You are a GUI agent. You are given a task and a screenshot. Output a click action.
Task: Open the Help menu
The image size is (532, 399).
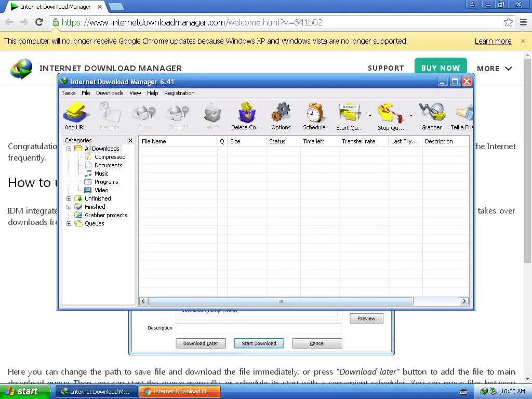(152, 93)
